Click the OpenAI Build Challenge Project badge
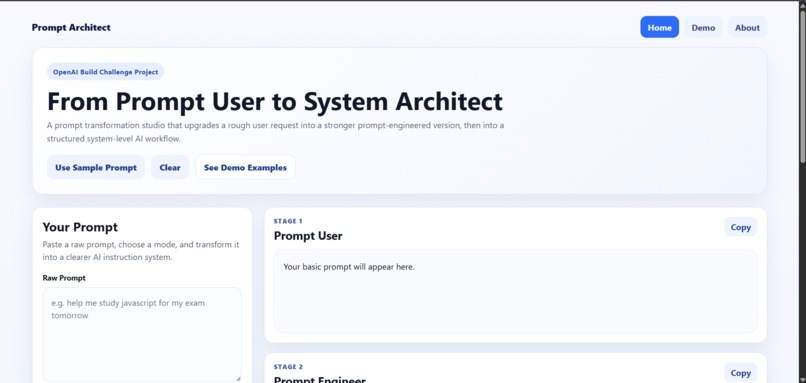The height and width of the screenshot is (383, 806). point(105,72)
